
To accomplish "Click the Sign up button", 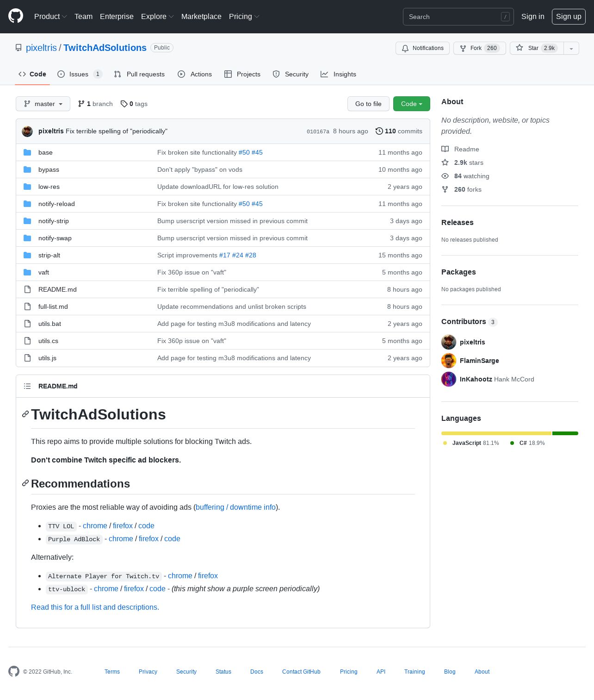I will pos(569,16).
